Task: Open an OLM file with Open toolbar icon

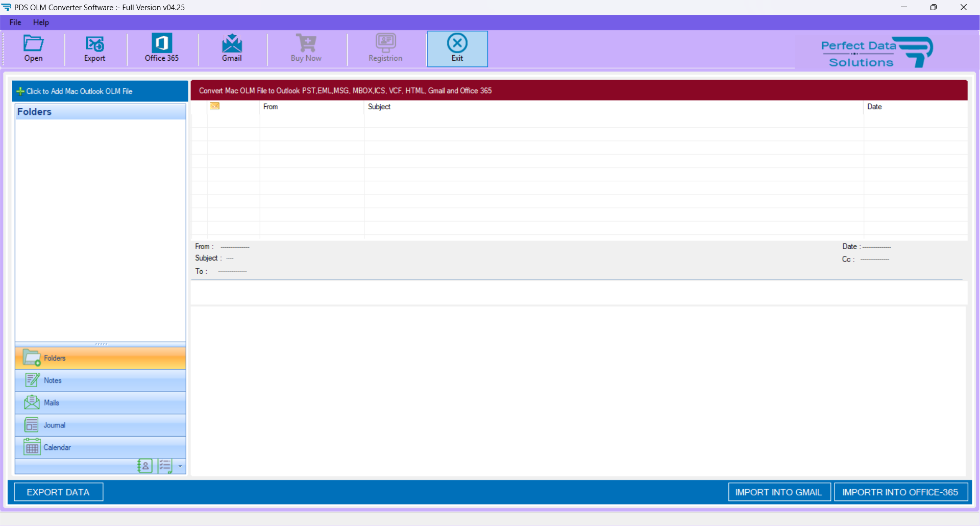Action: pyautogui.click(x=34, y=43)
